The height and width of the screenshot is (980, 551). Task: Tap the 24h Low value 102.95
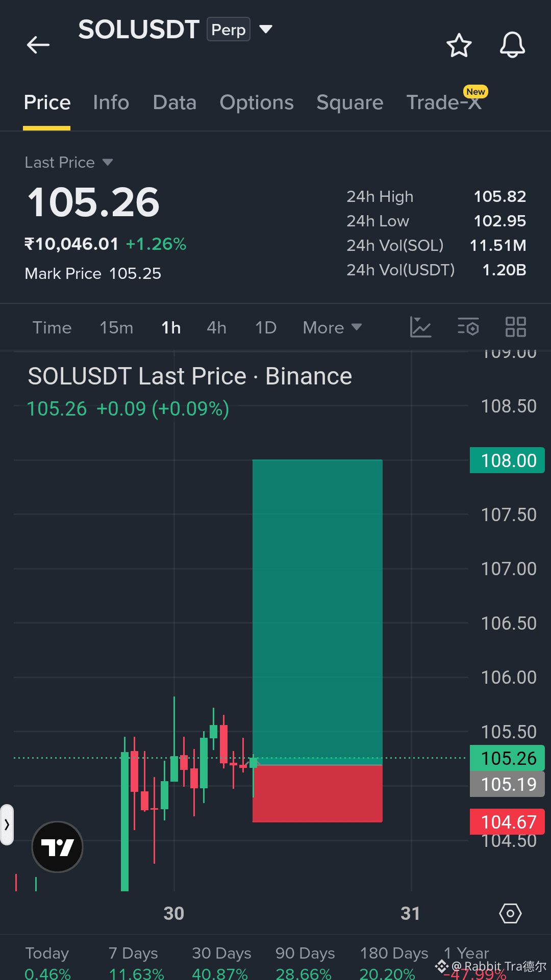pyautogui.click(x=500, y=221)
